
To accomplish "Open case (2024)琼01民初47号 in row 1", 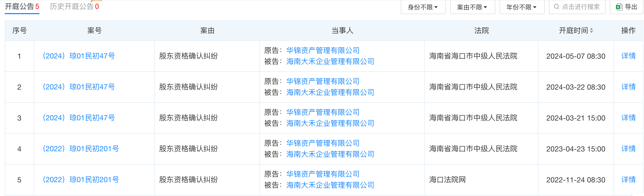I will [79, 56].
